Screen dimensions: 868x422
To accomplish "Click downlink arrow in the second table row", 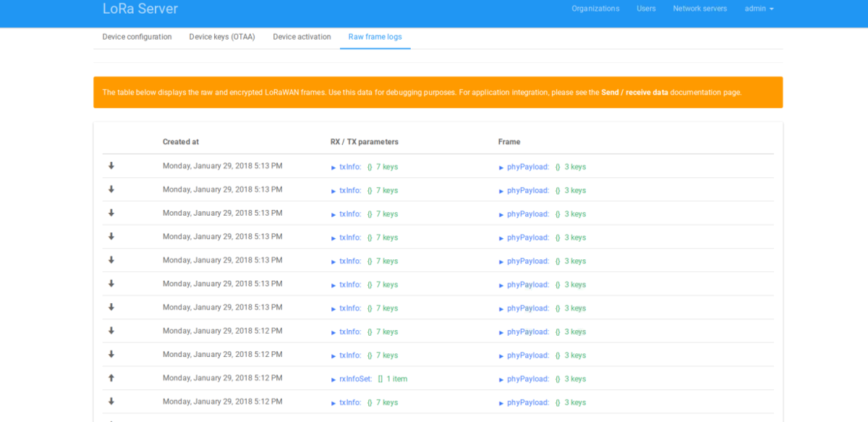I will [111, 190].
